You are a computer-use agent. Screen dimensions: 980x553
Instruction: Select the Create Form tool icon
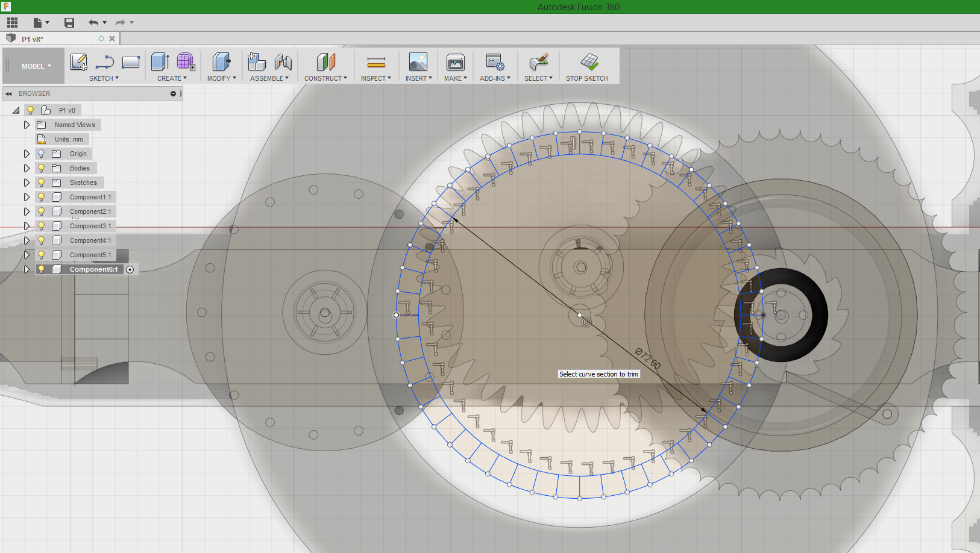tap(186, 61)
